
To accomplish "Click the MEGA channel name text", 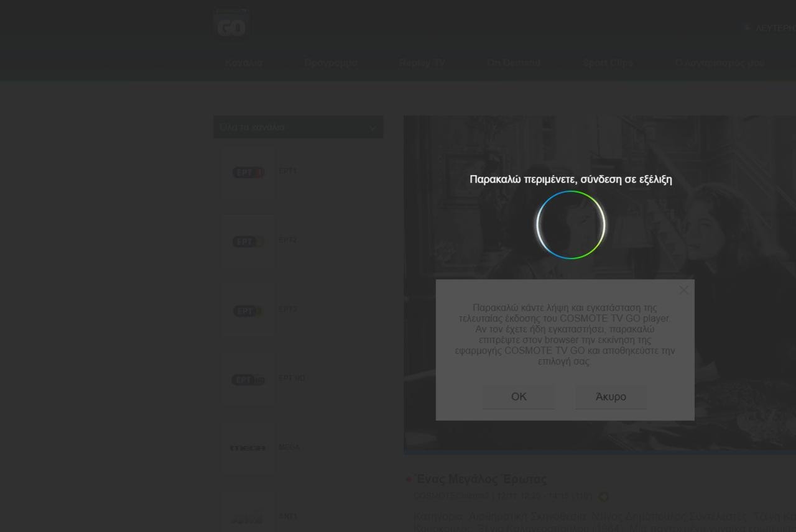I will click(289, 447).
